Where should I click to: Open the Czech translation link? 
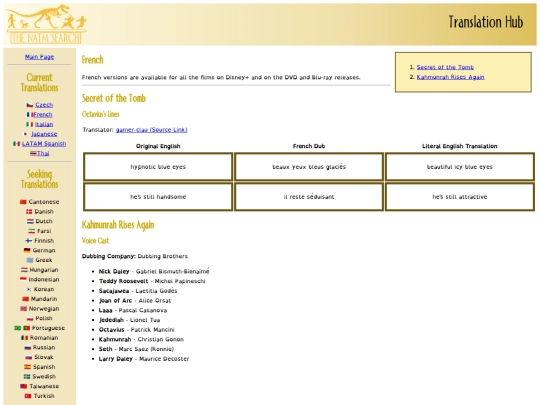(44, 105)
